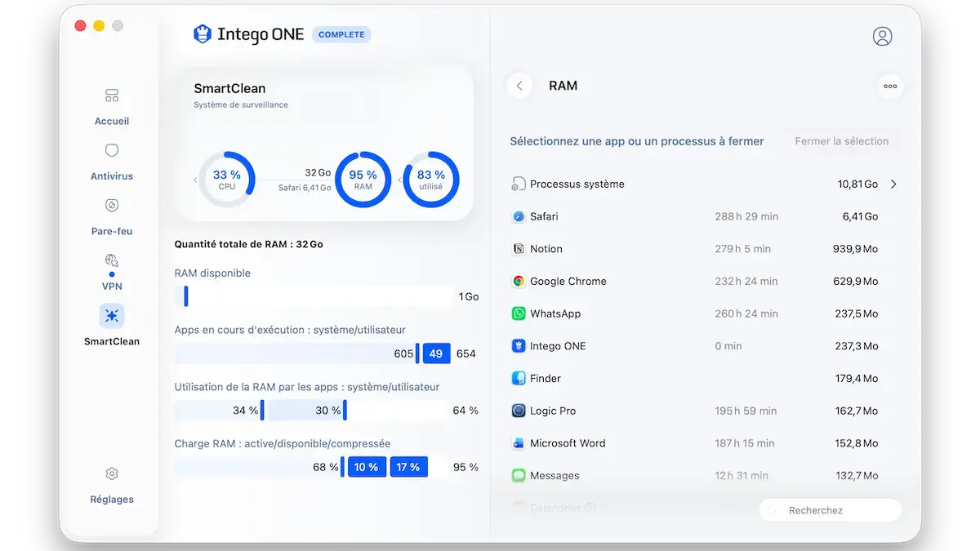Click the 10 % disponible segment

(x=367, y=467)
